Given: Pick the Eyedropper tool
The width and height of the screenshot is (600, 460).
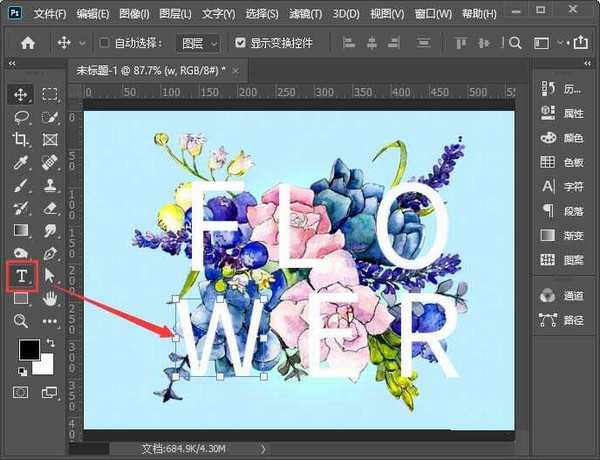Looking at the screenshot, I should (20, 163).
